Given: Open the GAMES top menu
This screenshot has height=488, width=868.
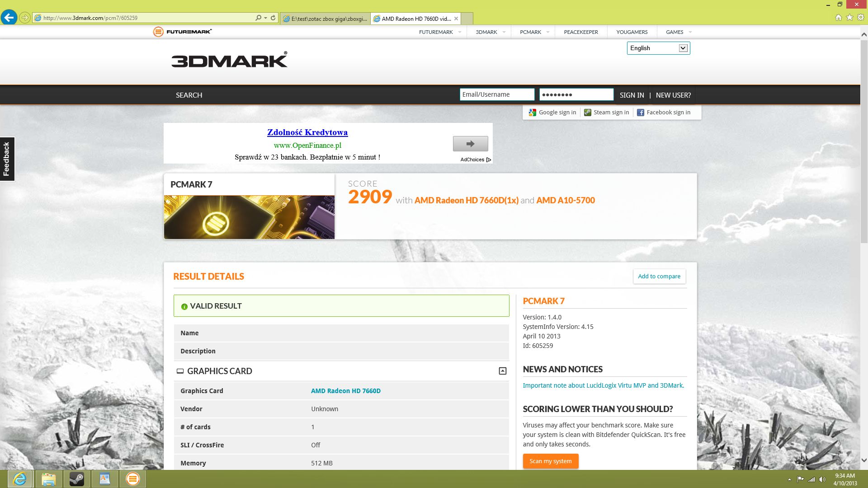Looking at the screenshot, I should coord(675,32).
